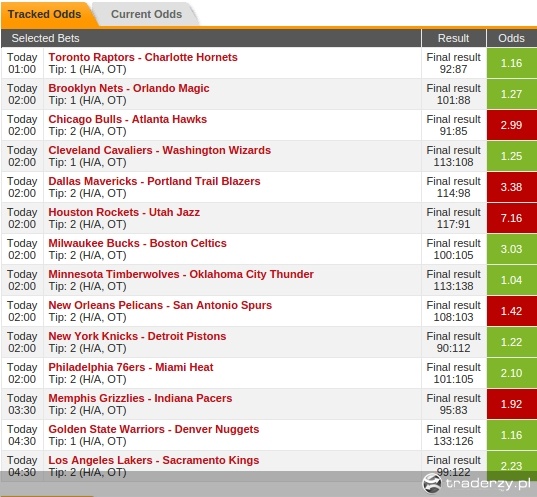Screen dimensions: 537x497
Task: Click the 95:83 final result
Action: [x=453, y=410]
